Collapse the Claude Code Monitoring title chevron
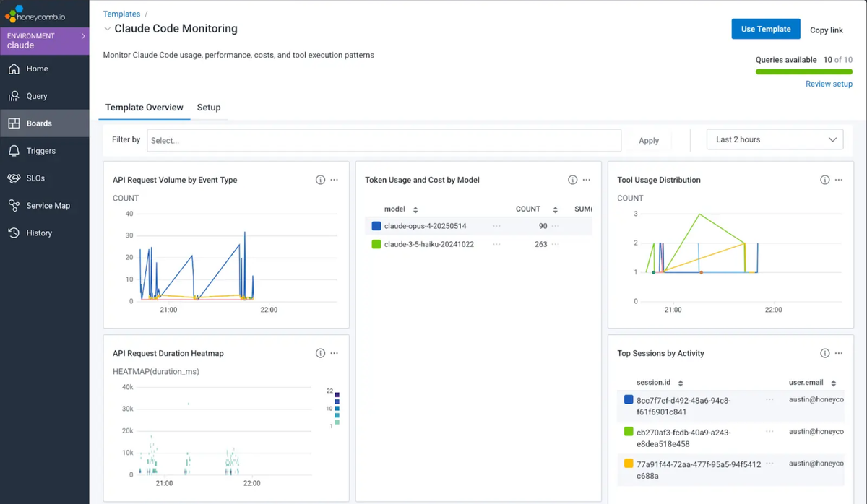 pyautogui.click(x=108, y=29)
